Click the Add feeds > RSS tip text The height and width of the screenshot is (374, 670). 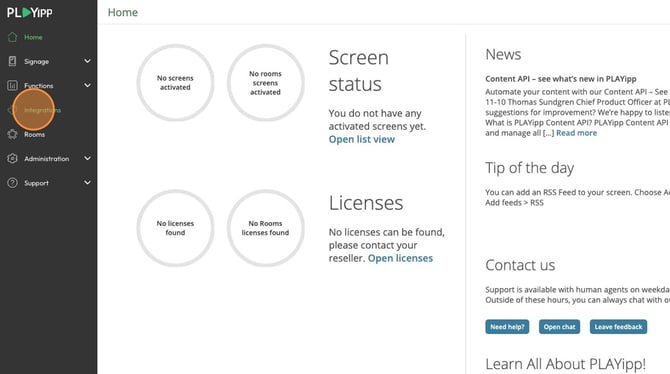[514, 203]
